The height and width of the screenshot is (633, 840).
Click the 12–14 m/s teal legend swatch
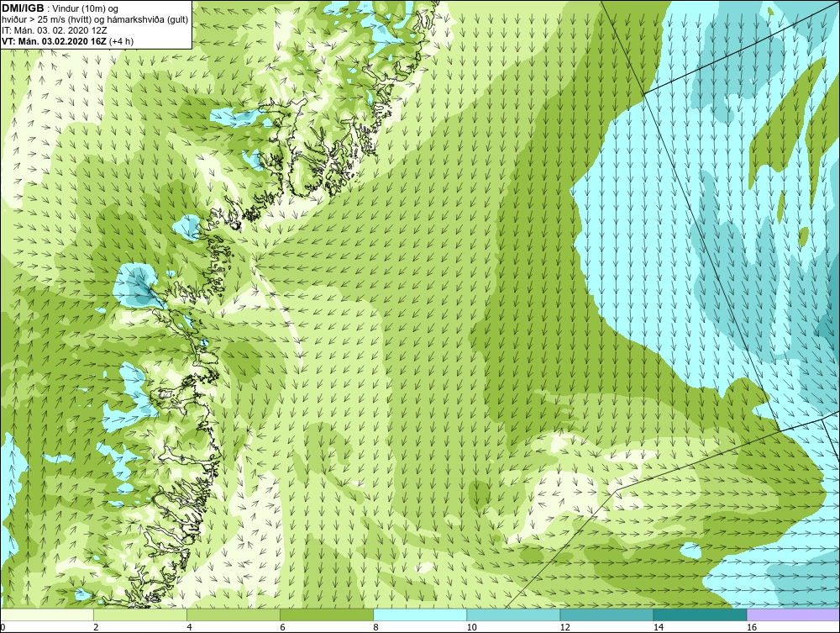tap(606, 615)
